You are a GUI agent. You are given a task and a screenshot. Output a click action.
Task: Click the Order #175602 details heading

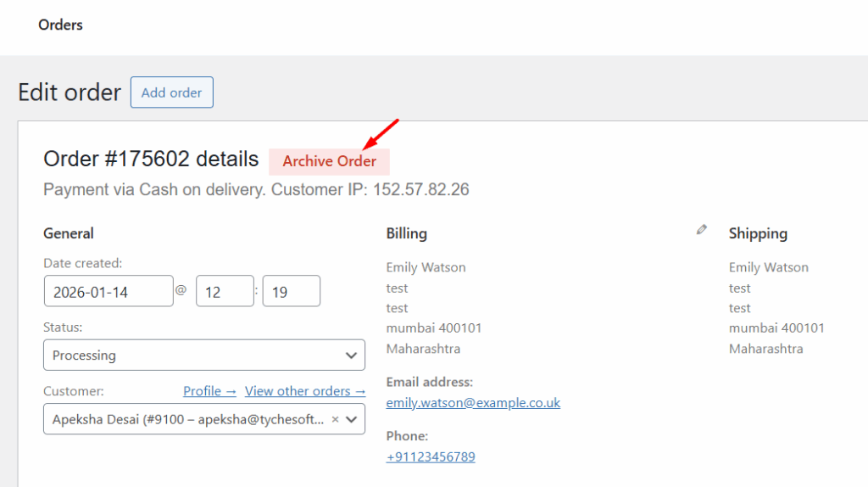[151, 159]
